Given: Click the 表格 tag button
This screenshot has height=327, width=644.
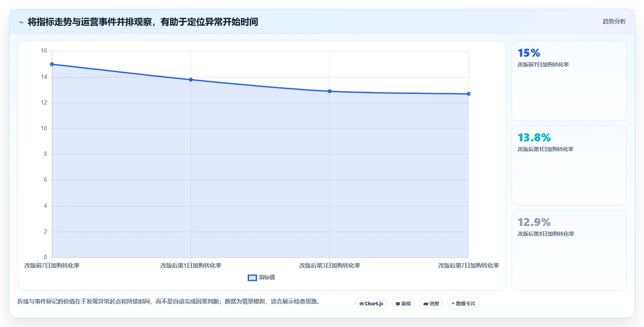Looking at the screenshot, I should [x=403, y=304].
